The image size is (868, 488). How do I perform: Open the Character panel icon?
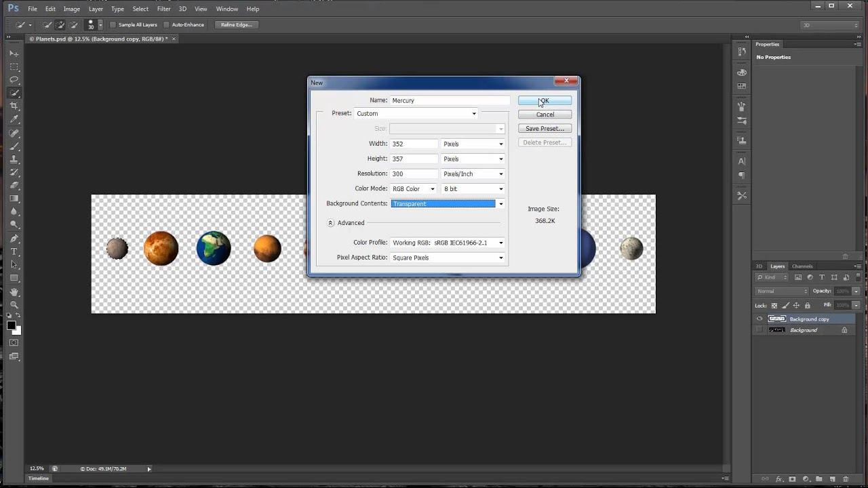coord(742,161)
